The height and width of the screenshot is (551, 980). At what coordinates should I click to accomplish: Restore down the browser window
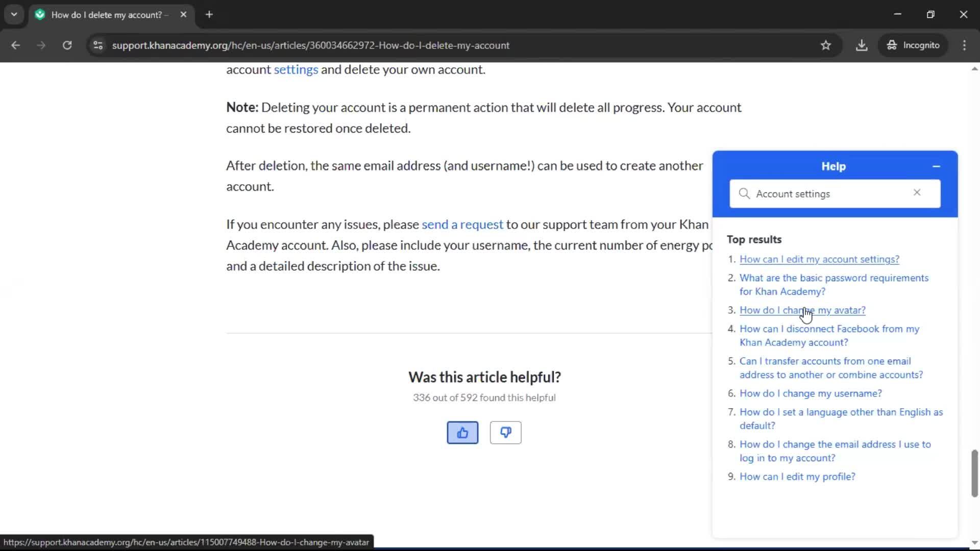(930, 15)
